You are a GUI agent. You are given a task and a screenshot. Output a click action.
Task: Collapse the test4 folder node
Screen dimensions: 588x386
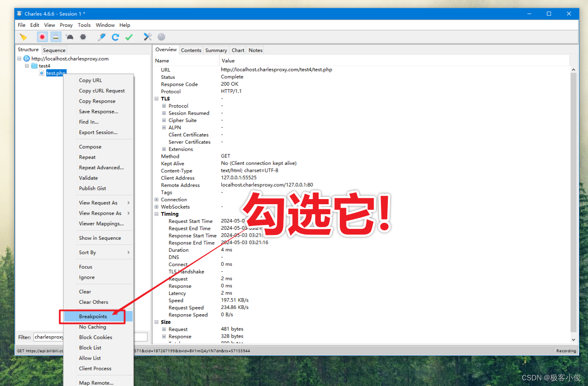click(x=27, y=66)
